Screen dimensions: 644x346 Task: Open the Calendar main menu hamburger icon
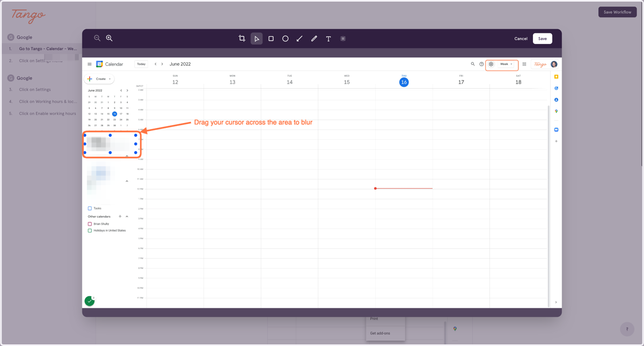pos(90,64)
